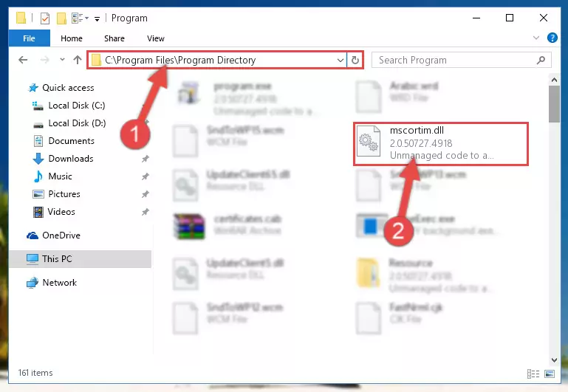
Task: Open Music folder in sidebar
Action: click(60, 176)
